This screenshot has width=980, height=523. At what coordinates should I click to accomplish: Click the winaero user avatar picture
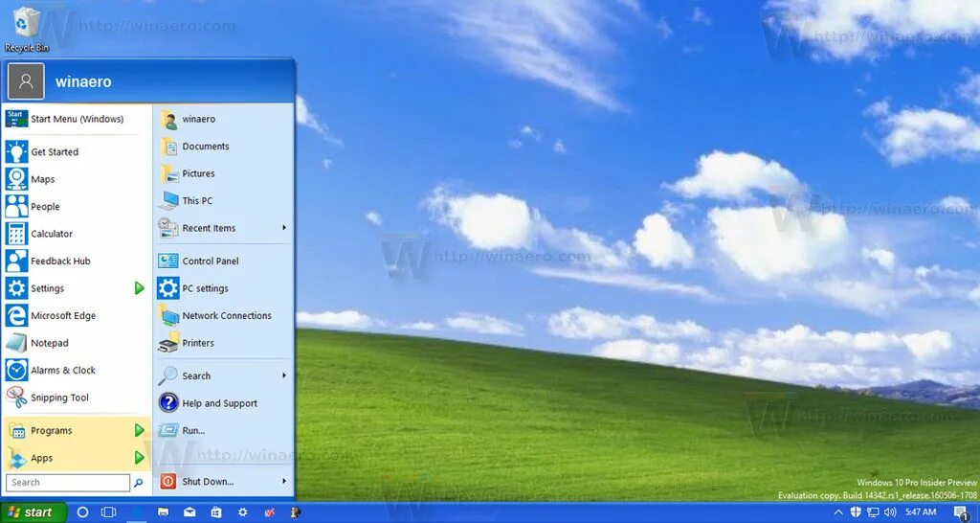pos(26,81)
